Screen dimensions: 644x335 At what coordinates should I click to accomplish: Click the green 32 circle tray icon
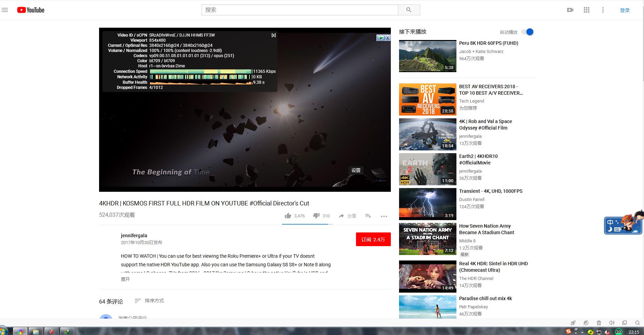[619, 332]
